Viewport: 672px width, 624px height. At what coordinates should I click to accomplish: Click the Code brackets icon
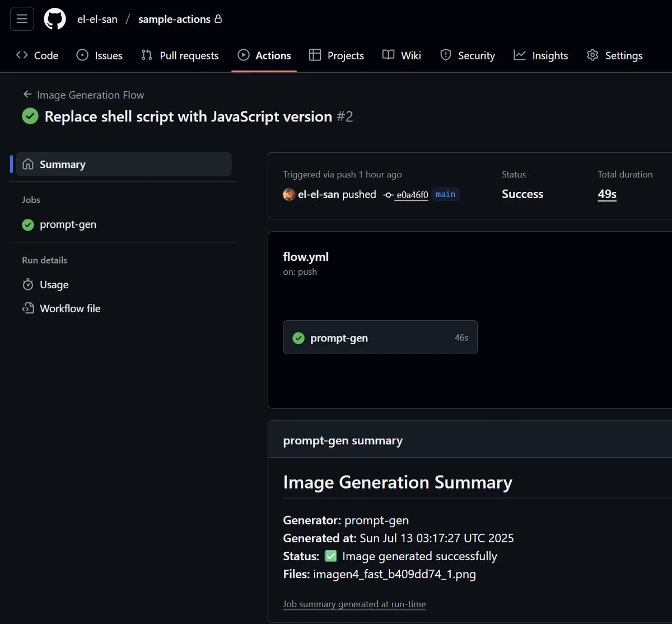pos(22,55)
